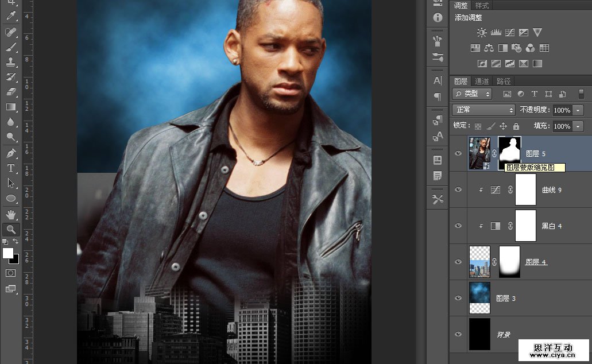Click the 图层 4 layer mask thumbnail
The height and width of the screenshot is (364, 592).
[509, 262]
